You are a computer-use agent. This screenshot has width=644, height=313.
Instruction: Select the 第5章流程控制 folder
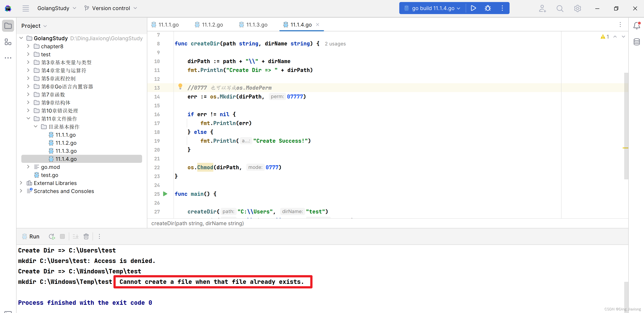(58, 78)
